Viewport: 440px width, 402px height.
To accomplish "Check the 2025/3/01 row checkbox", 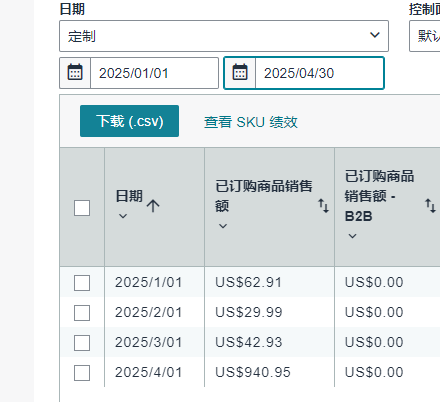I will click(82, 343).
